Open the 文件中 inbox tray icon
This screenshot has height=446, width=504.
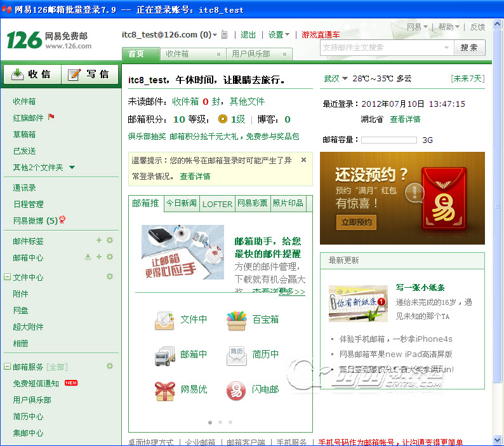pos(164,320)
